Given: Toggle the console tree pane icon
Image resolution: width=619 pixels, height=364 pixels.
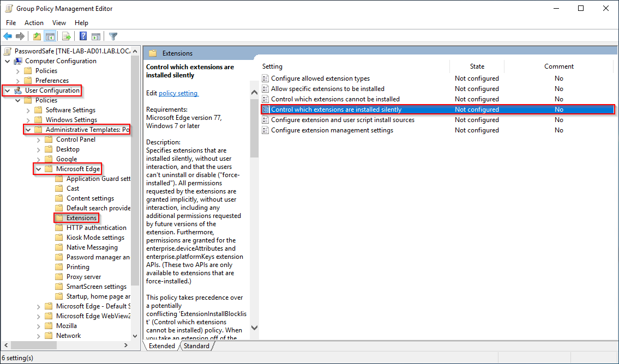Looking at the screenshot, I should (50, 36).
